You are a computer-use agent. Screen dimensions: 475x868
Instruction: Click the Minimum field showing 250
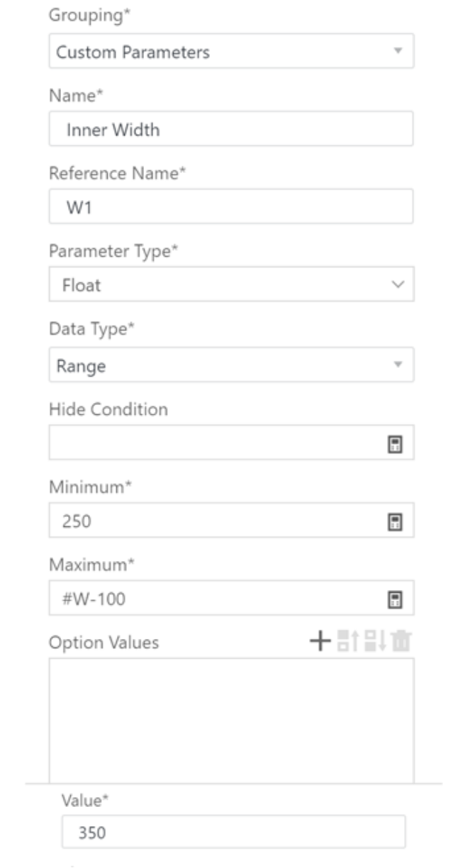coord(231,521)
